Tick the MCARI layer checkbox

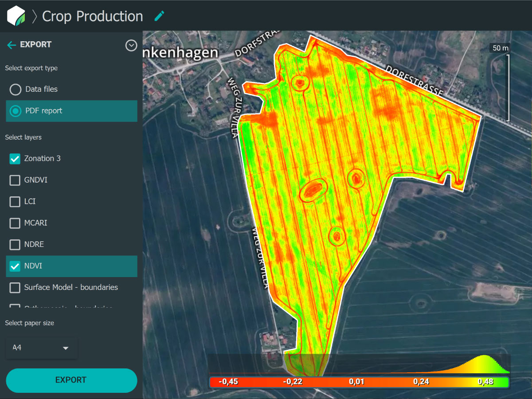pyautogui.click(x=15, y=223)
